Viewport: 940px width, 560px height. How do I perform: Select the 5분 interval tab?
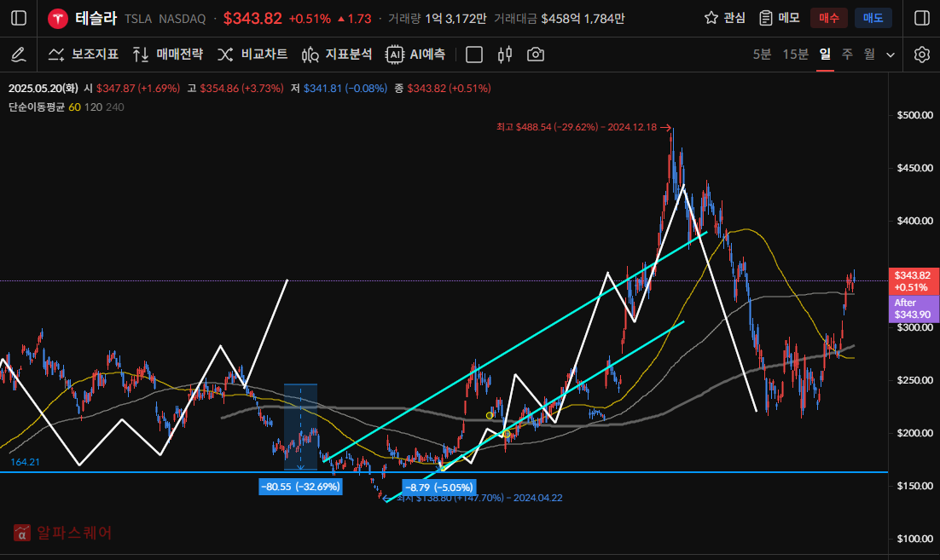point(762,55)
